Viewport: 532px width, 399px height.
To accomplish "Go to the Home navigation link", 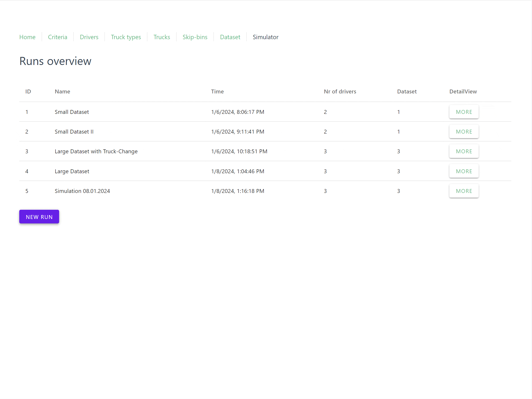I will click(x=27, y=37).
